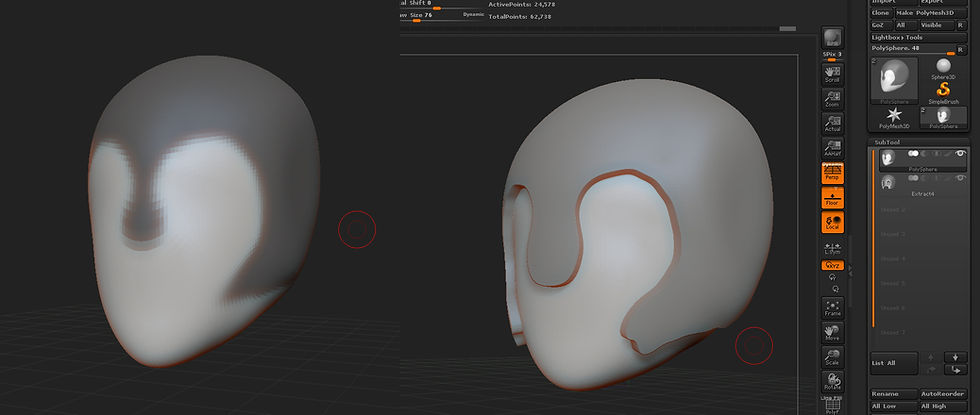This screenshot has height=415, width=980.
Task: Open Lightbox Tools
Action: point(919,38)
